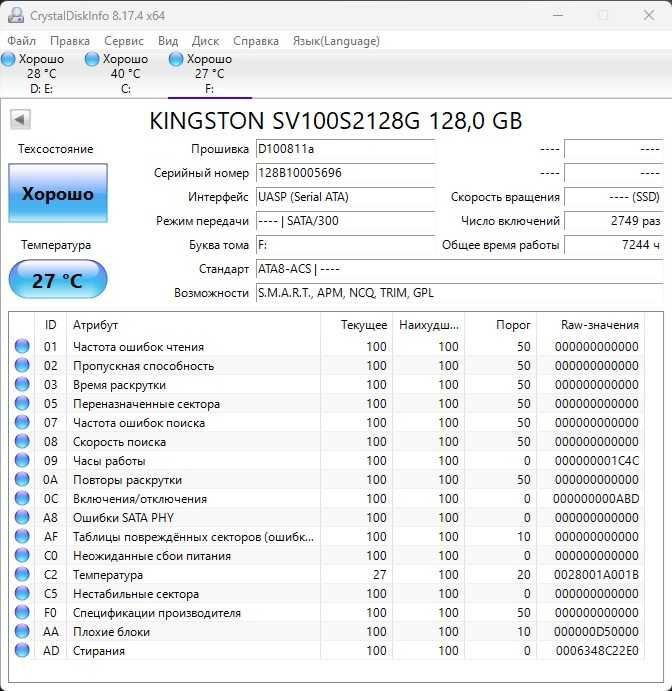The width and height of the screenshot is (672, 691).
Task: Click status circle for attribute 02 Пропускная способность
Action: [22, 365]
